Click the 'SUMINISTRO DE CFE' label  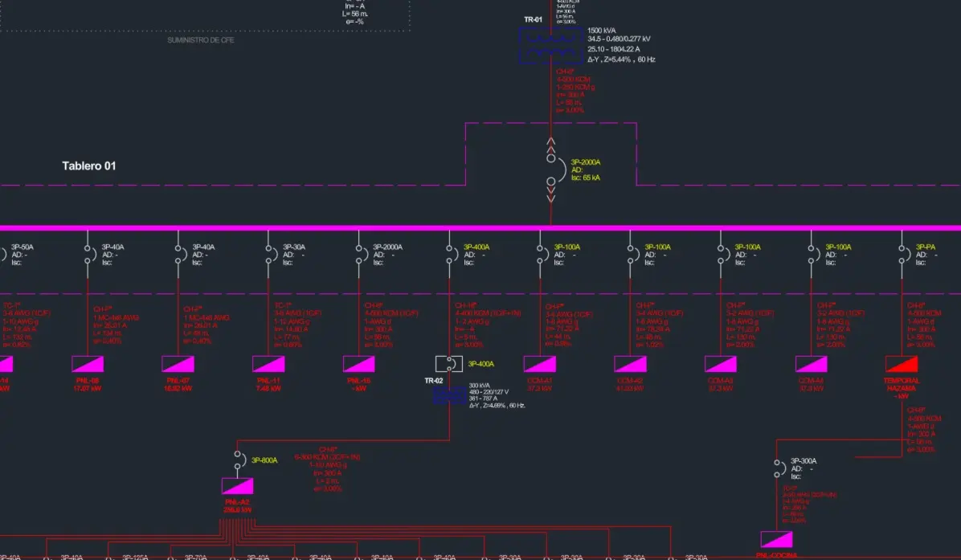[x=201, y=40]
